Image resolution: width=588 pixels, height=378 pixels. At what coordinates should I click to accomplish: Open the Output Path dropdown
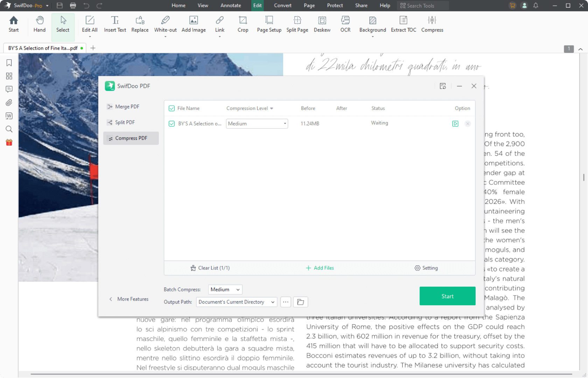pos(237,302)
